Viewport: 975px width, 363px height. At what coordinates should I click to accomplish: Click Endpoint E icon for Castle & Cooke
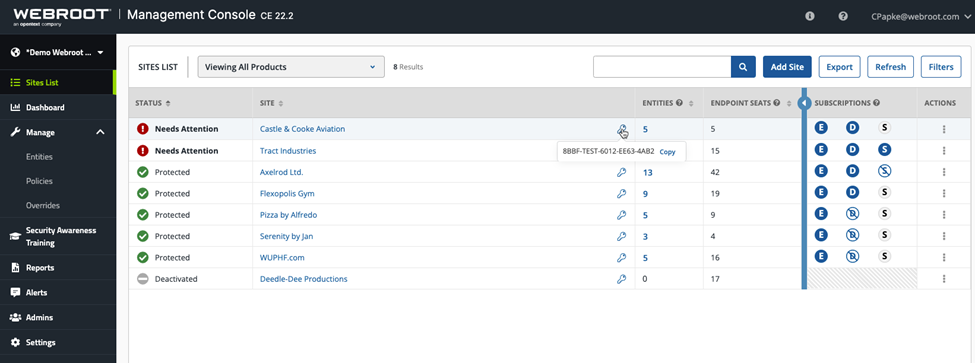coord(821,128)
